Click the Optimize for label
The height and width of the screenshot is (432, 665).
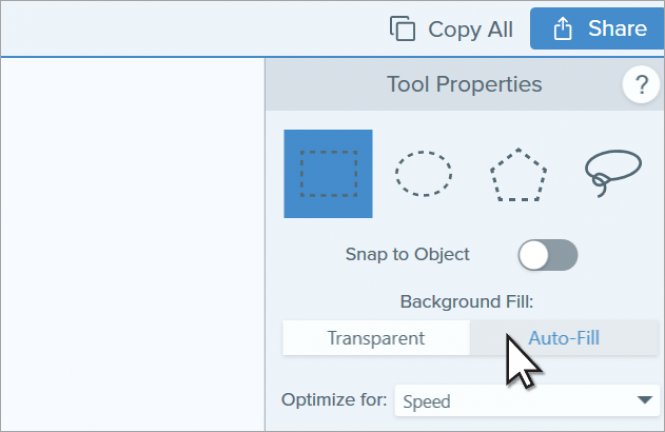334,400
